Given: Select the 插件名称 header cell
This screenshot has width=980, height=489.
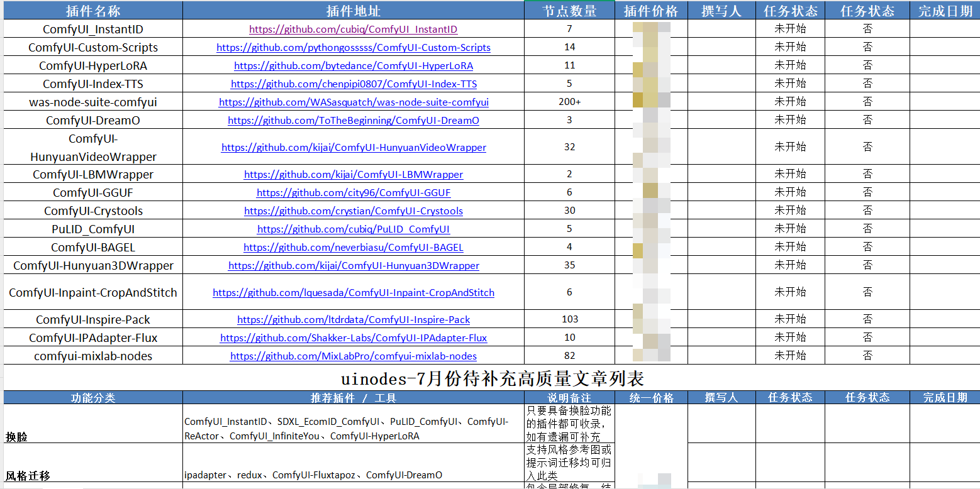Looking at the screenshot, I should (93, 11).
